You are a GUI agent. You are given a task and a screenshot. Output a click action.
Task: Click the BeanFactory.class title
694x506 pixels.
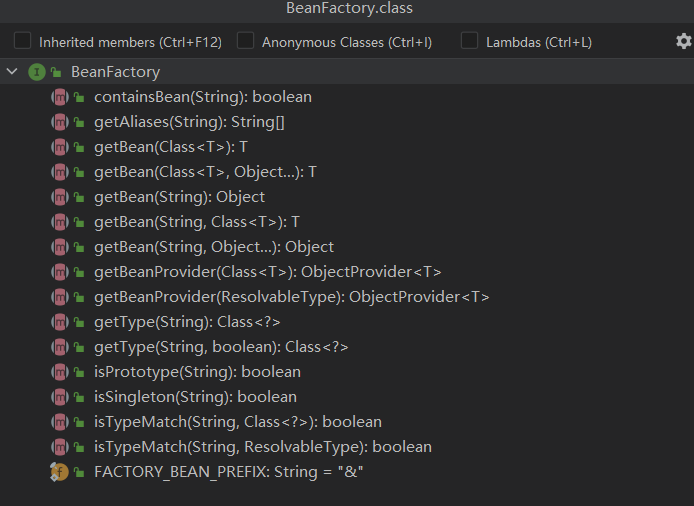pyautogui.click(x=349, y=8)
